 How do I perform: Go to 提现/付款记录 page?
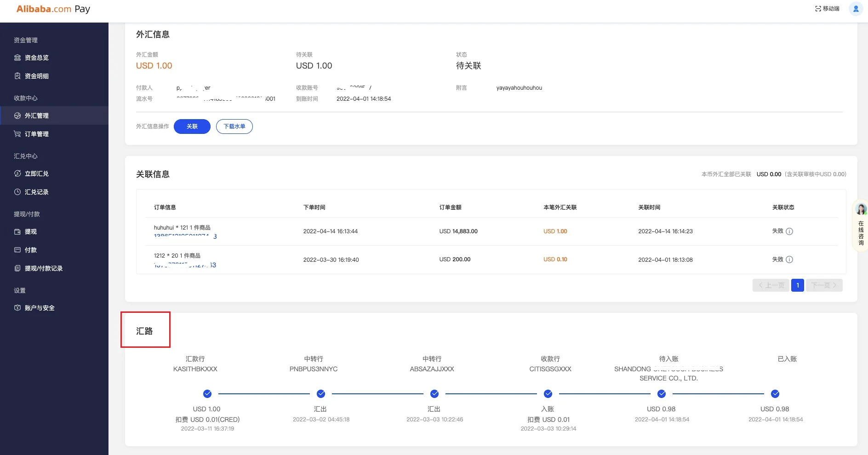[x=44, y=268]
